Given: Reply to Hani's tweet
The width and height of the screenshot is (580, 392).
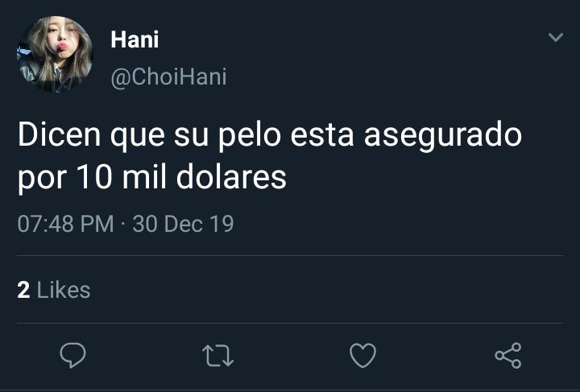Looking at the screenshot, I should coord(72,355).
